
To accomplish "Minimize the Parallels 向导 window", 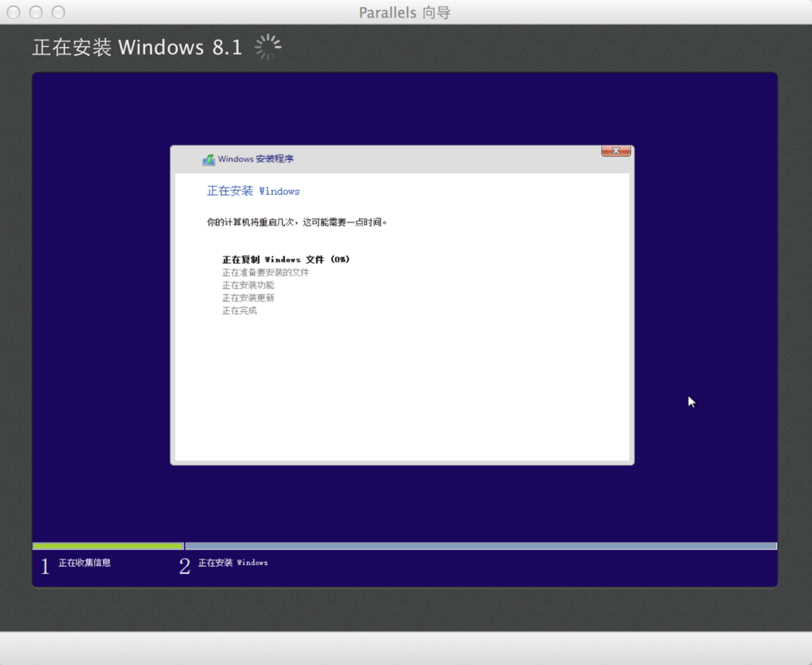I will [x=36, y=12].
